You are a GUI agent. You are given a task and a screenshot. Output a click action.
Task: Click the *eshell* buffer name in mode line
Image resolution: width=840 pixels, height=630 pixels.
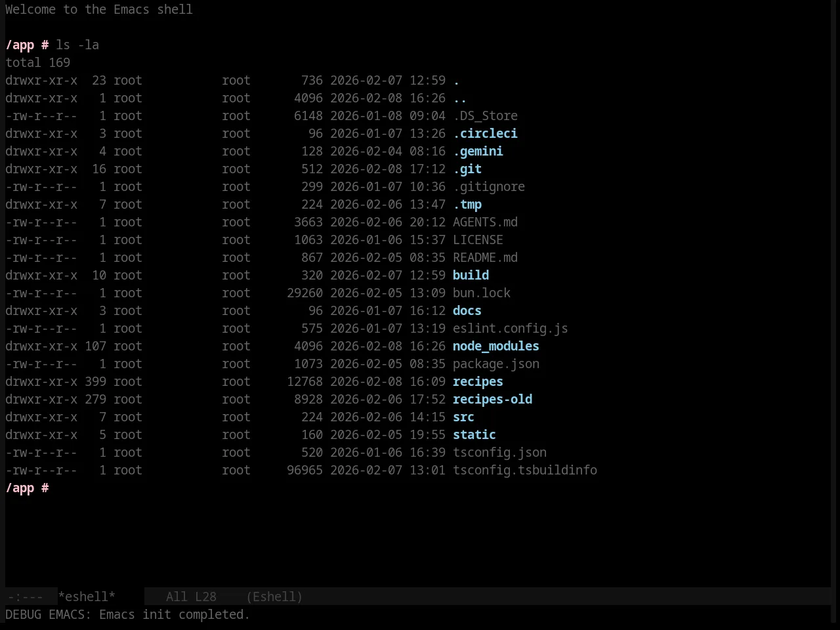coord(87,597)
